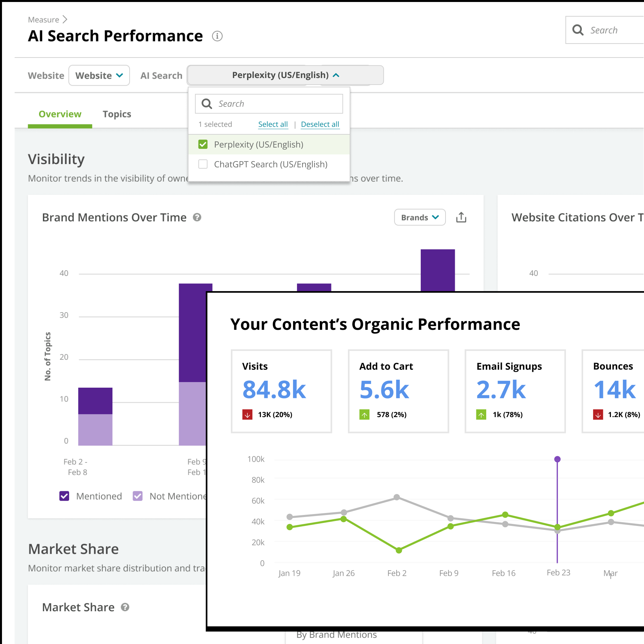Screen dimensions: 644x644
Task: Select the Overview tab
Action: (x=60, y=114)
